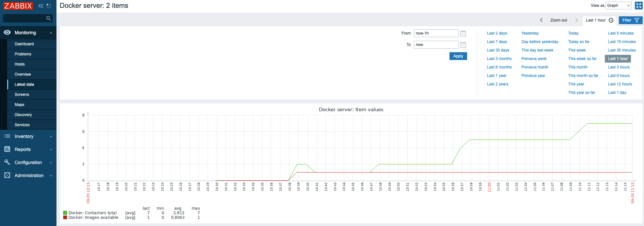644x226 pixels.
Task: Open the Last 1 hour time tab
Action: 600,20
